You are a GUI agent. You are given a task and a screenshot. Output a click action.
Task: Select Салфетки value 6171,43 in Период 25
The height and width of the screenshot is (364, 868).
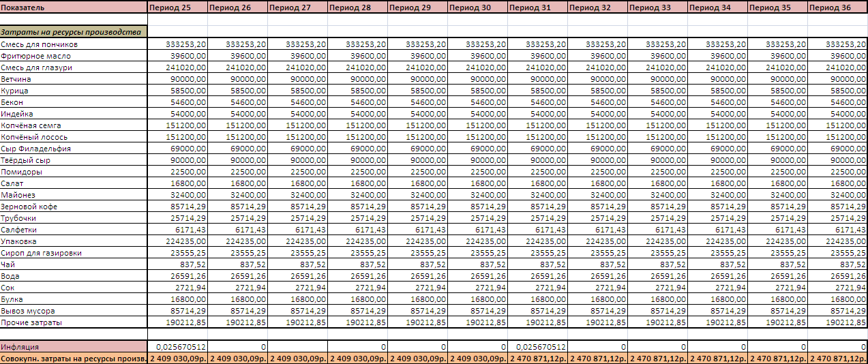pyautogui.click(x=177, y=230)
